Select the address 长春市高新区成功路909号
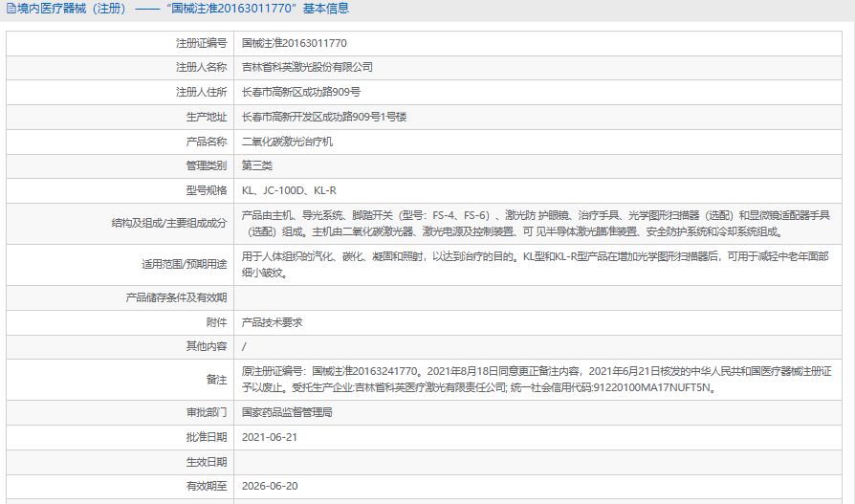 (x=301, y=92)
